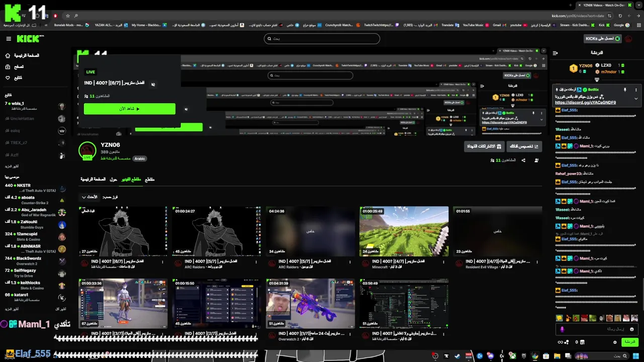Open NKSTR in the recommended channels
Screen dimensions: 644x362
(x=35, y=188)
